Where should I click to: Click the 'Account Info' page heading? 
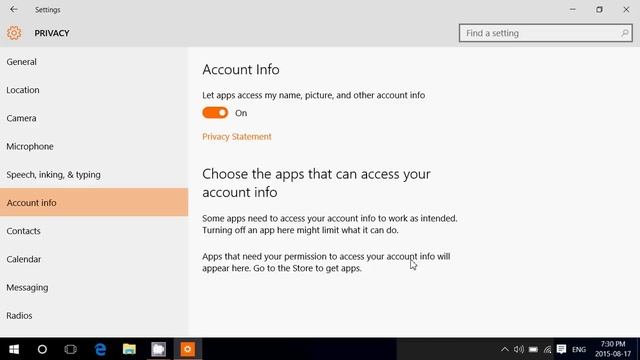click(x=241, y=69)
